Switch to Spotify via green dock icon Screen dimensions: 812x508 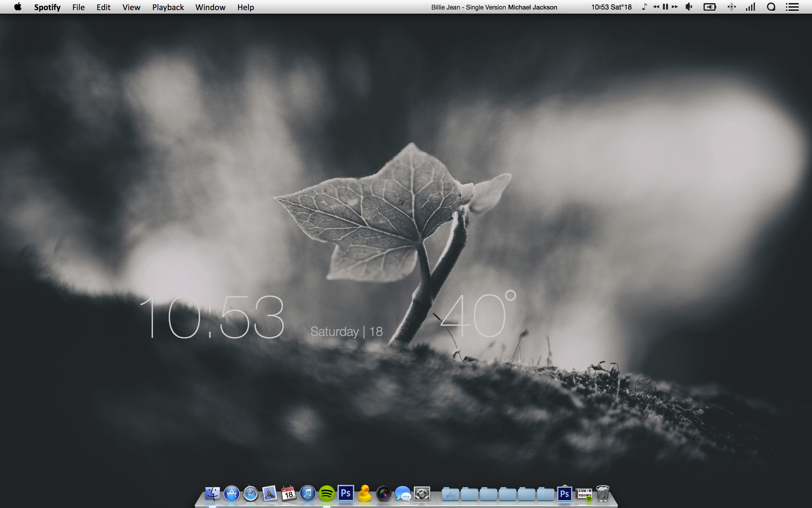click(x=326, y=494)
